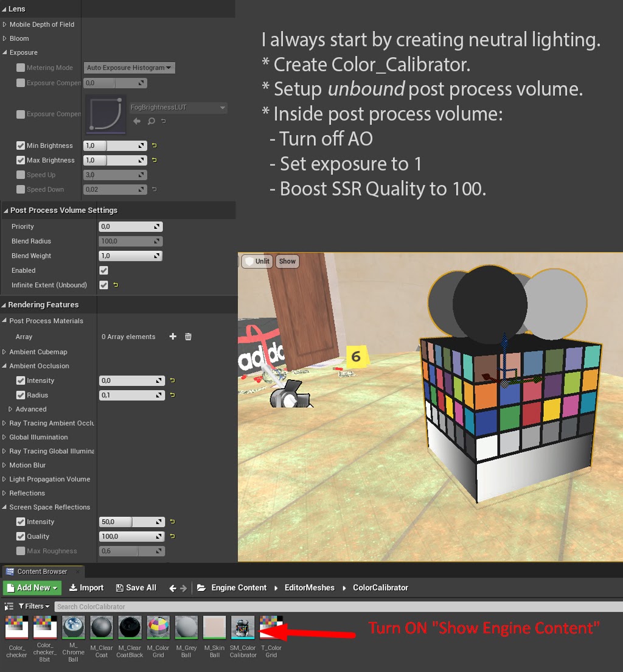
Task: Select T_ColorGrid texture asset
Action: pyautogui.click(x=271, y=627)
